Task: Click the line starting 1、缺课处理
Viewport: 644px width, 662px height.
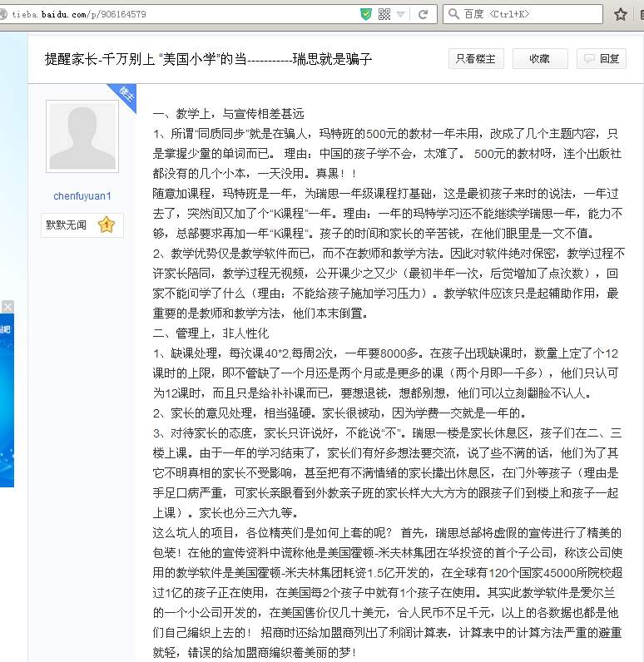Action: point(385,353)
